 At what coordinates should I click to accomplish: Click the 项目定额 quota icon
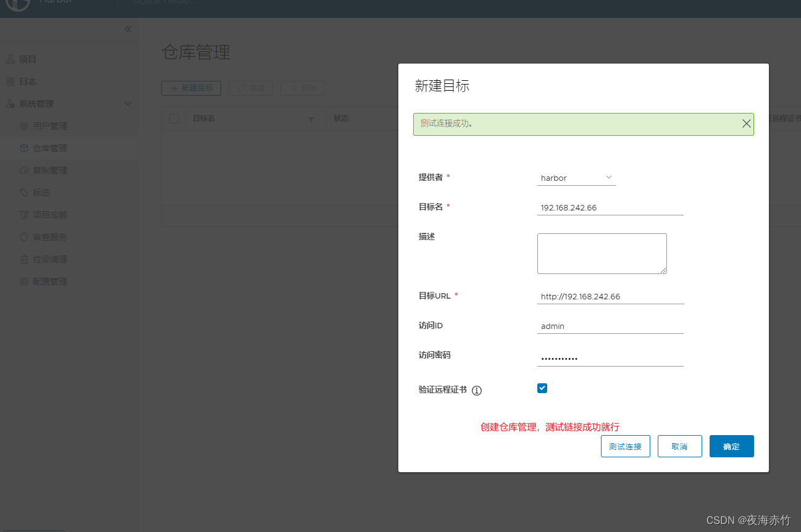24,215
